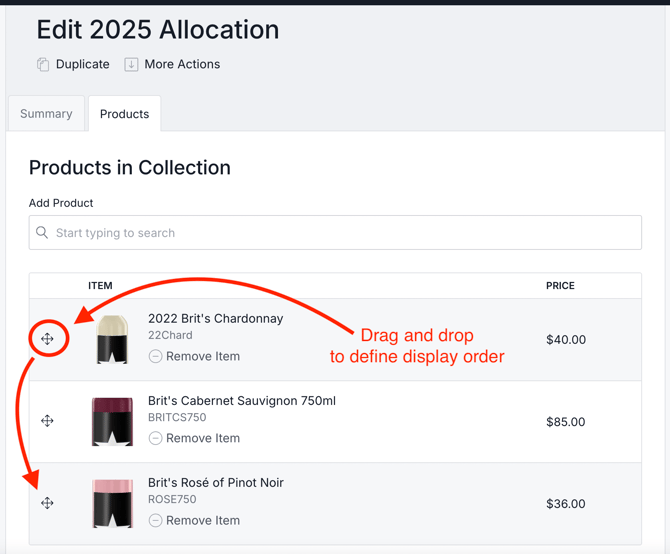Open the More Actions menu
Screen dimensions: 670x554
[181, 64]
